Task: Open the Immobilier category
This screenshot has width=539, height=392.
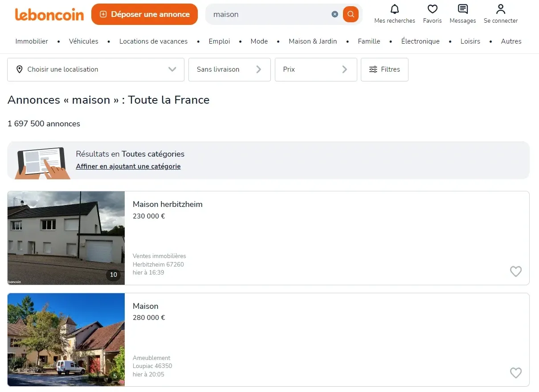Action: [32, 41]
